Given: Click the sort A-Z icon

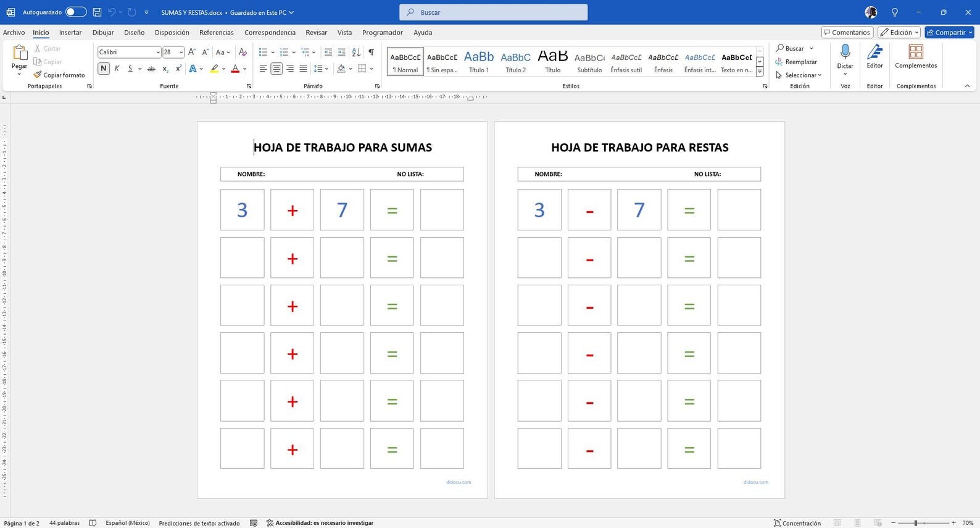Looking at the screenshot, I should tap(356, 52).
